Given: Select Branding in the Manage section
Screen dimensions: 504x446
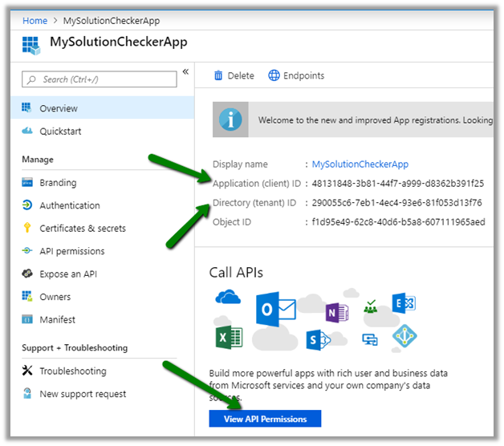Looking at the screenshot, I should click(58, 183).
